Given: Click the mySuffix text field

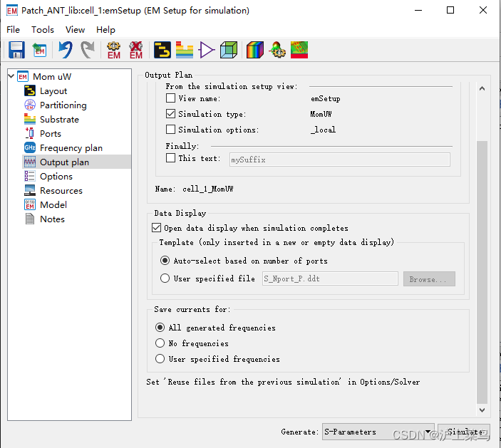Looking at the screenshot, I should tap(340, 160).
